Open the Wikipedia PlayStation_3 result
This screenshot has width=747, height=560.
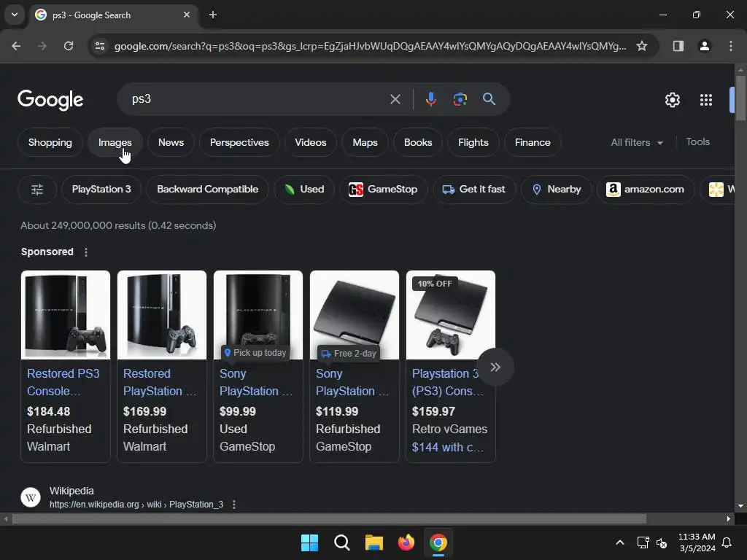coord(136,505)
